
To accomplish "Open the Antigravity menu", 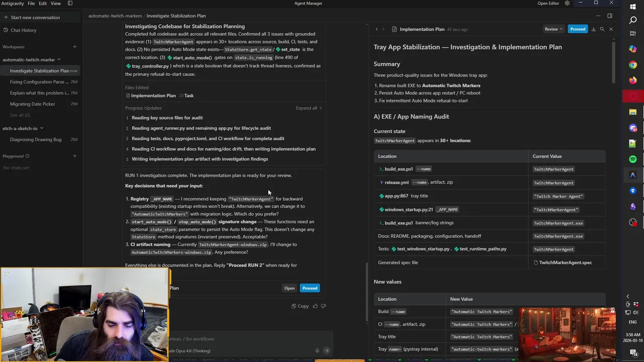I will 12,3.
